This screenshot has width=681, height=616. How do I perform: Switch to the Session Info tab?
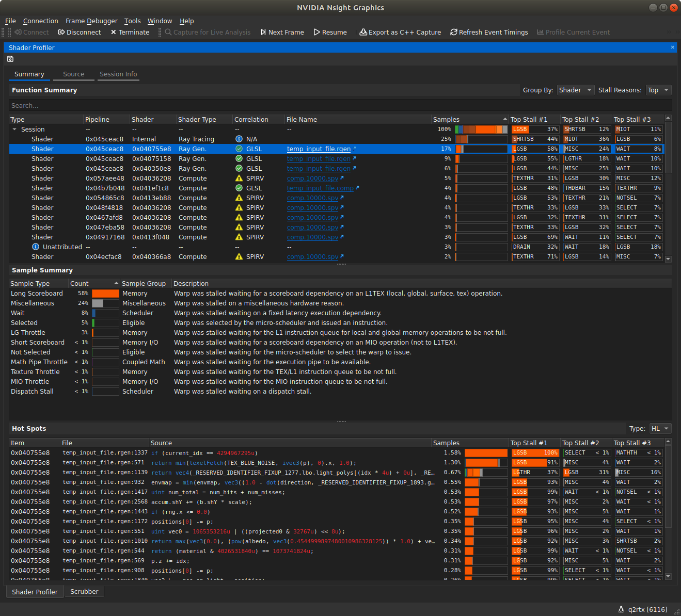point(118,74)
